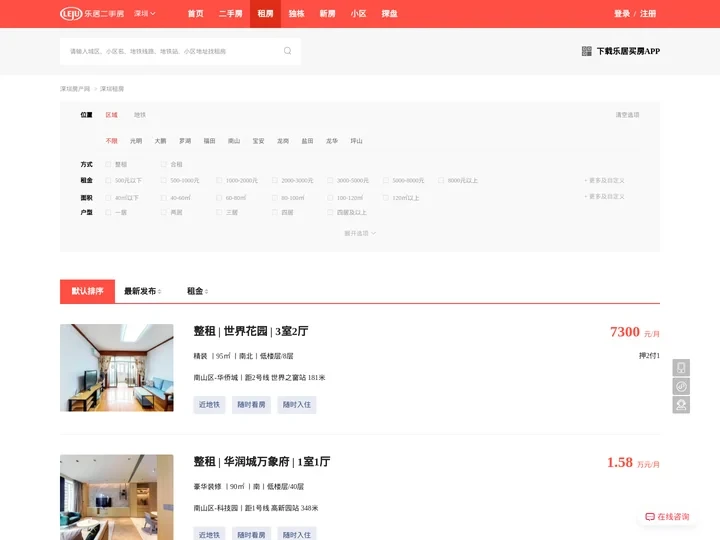
Task: Sort listings by 租金
Action: point(197,291)
